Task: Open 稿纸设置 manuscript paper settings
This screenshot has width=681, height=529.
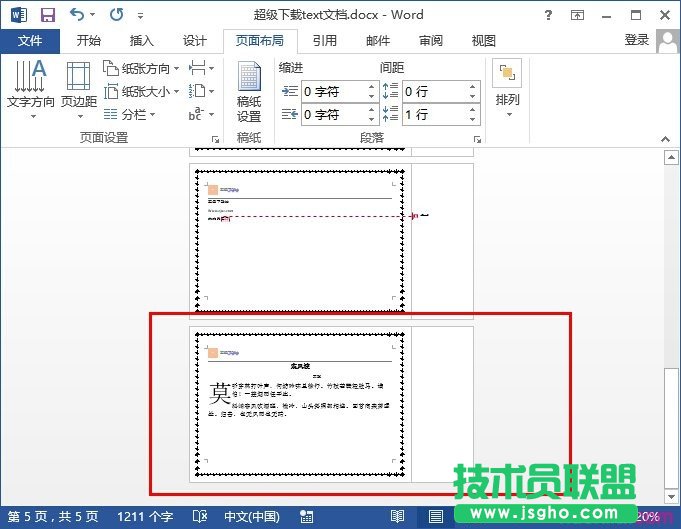Action: pyautogui.click(x=249, y=91)
